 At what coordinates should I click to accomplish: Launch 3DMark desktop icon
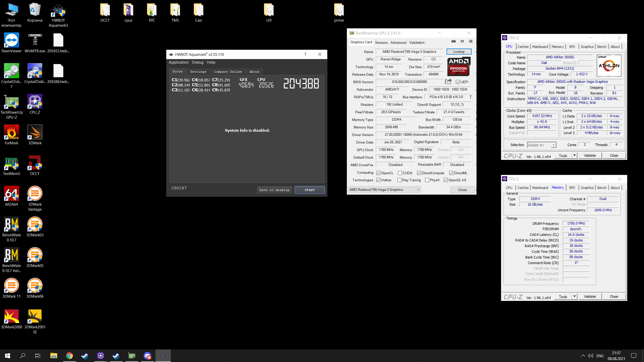click(35, 135)
